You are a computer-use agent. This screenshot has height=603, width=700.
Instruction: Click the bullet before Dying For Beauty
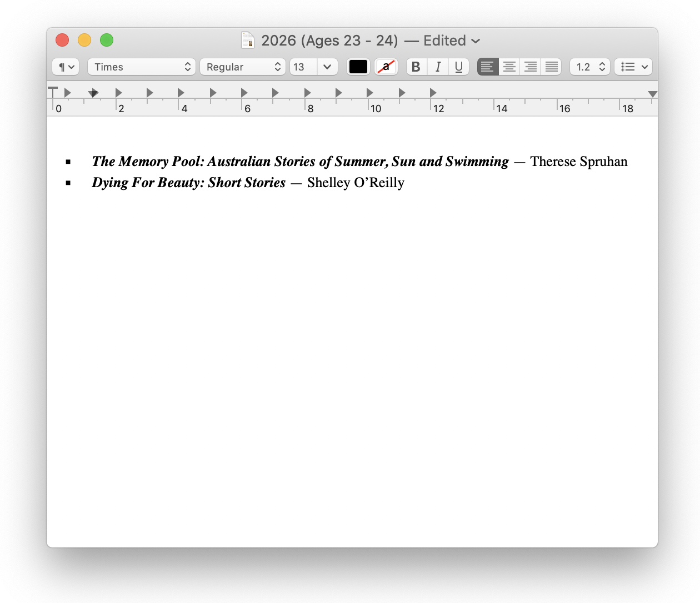tap(68, 183)
